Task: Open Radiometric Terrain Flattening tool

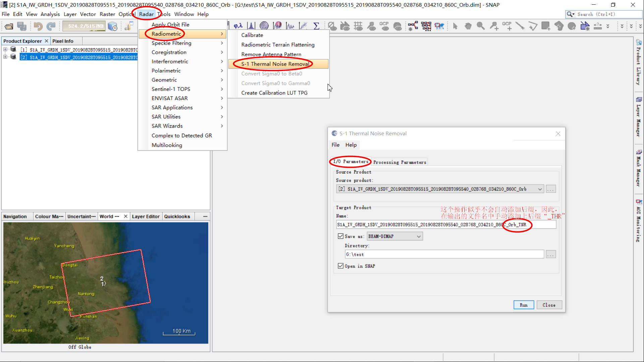Action: coord(278,44)
